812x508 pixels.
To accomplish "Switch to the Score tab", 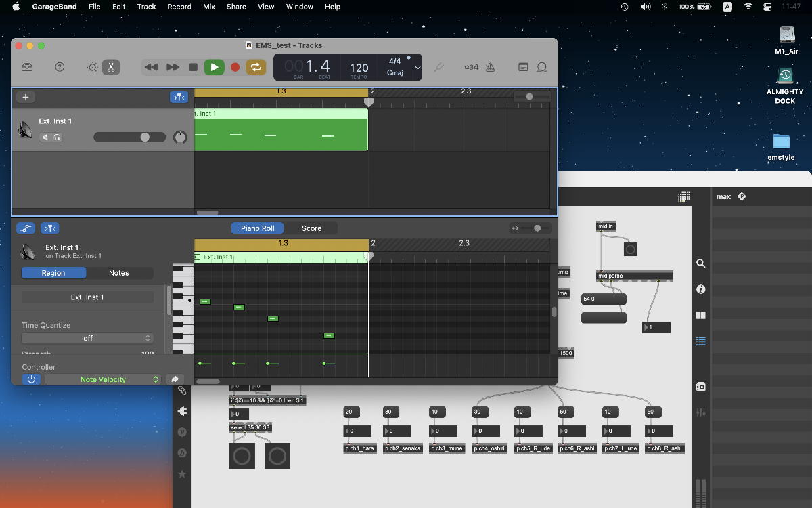I will point(311,228).
